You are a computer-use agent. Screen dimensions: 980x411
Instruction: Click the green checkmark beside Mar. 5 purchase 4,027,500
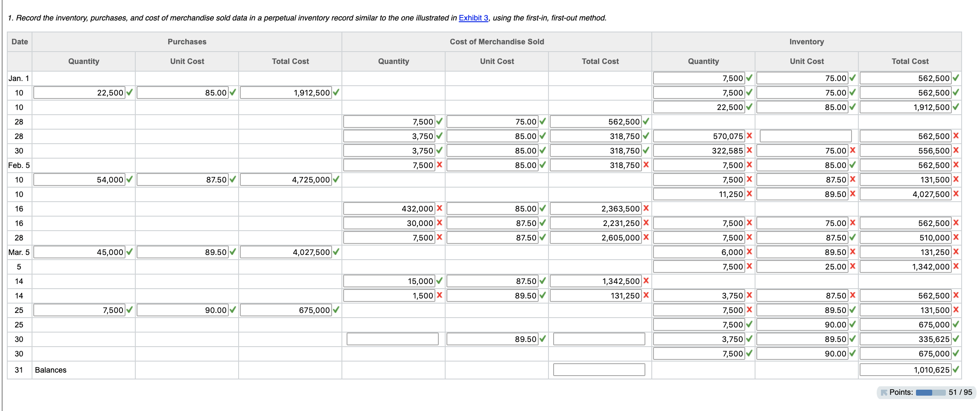point(336,252)
